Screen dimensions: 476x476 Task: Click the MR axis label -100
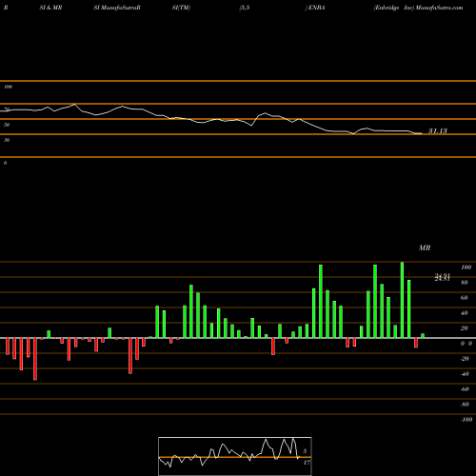(x=466, y=420)
